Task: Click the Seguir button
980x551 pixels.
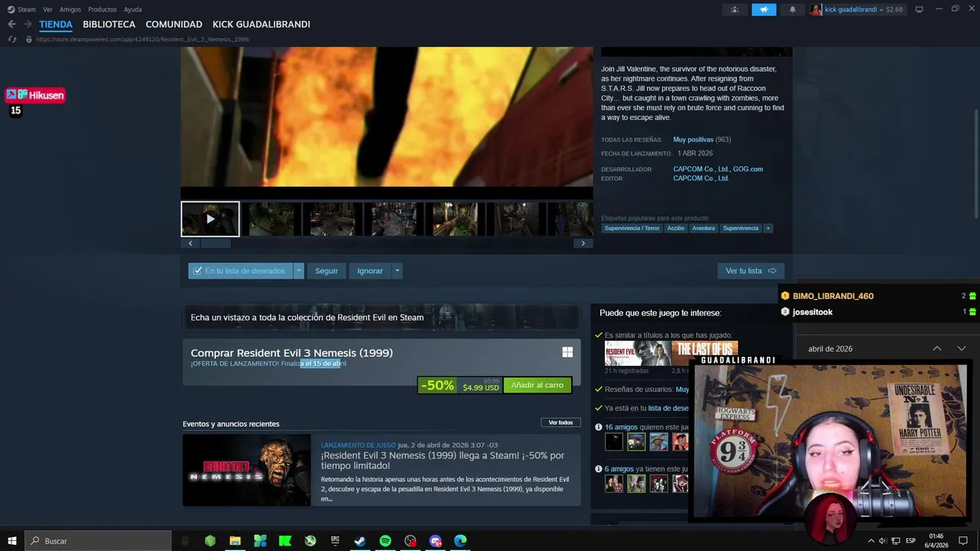Action: click(326, 271)
